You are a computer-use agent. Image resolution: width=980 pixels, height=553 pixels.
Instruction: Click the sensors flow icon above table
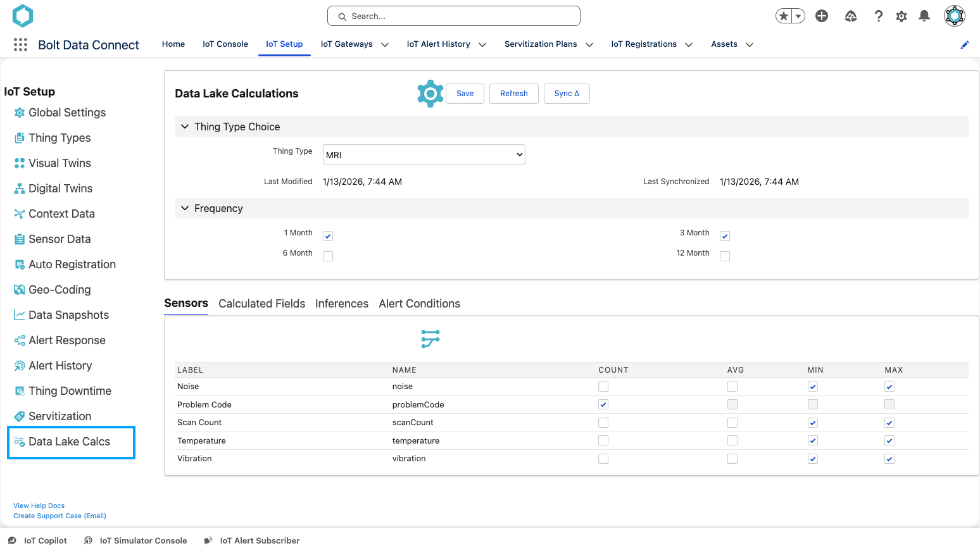(x=430, y=339)
